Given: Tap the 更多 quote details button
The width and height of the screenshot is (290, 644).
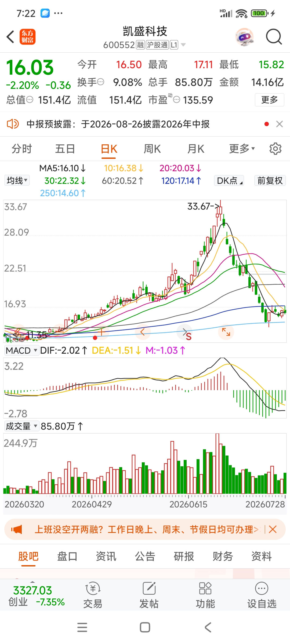Looking at the screenshot, I should (x=270, y=100).
